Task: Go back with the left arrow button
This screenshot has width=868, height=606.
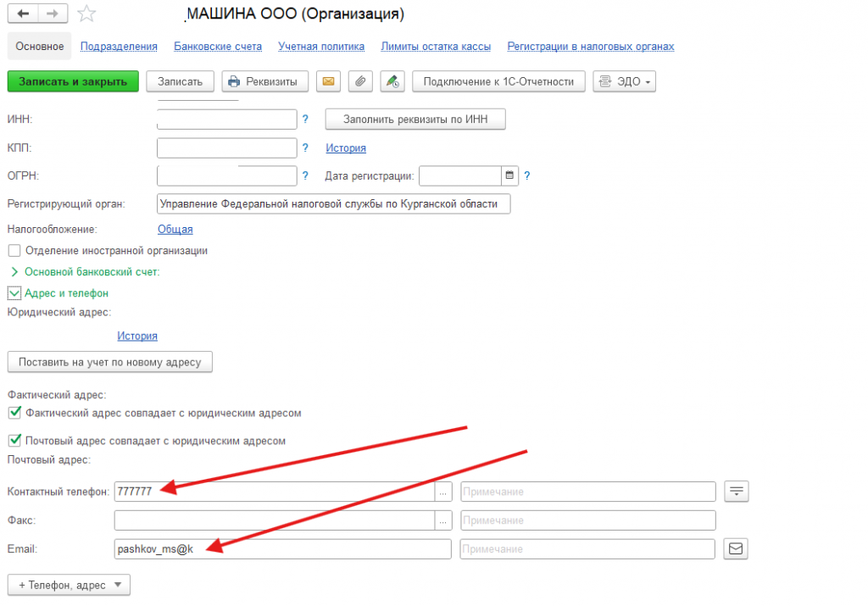Action: pyautogui.click(x=23, y=14)
